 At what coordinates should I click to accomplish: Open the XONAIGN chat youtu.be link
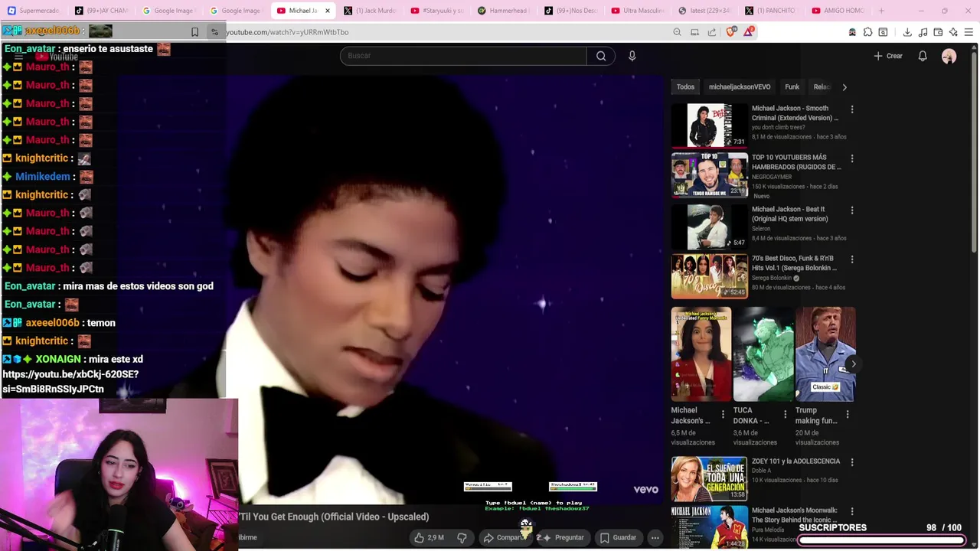tap(70, 381)
